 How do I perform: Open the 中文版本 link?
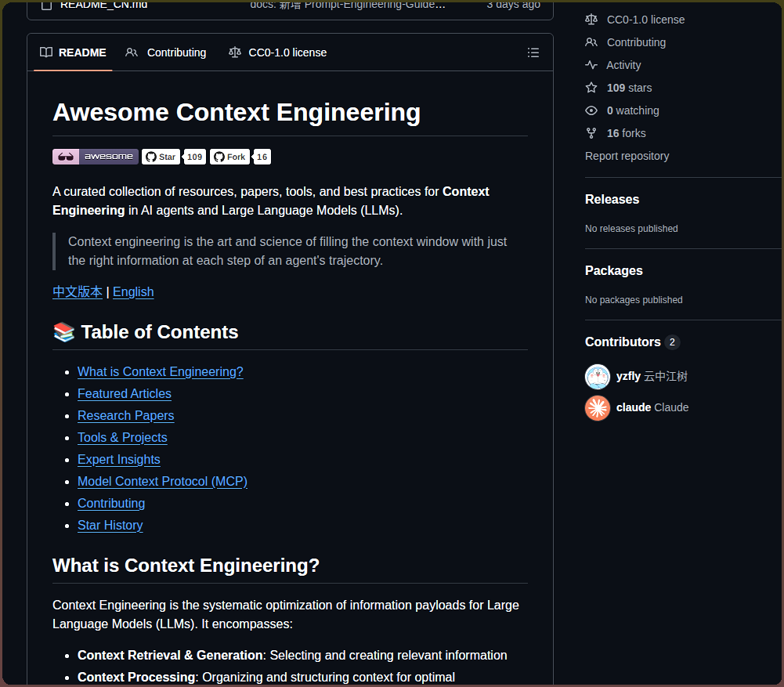click(x=78, y=292)
